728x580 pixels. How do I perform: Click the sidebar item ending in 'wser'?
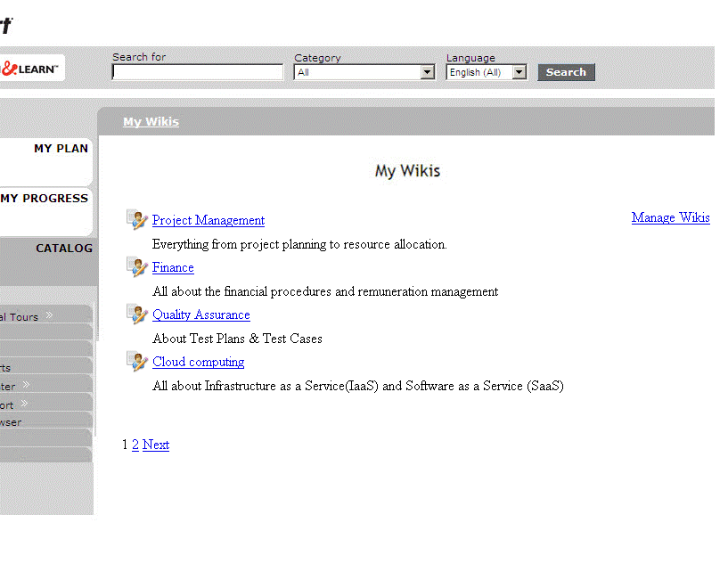point(46,421)
